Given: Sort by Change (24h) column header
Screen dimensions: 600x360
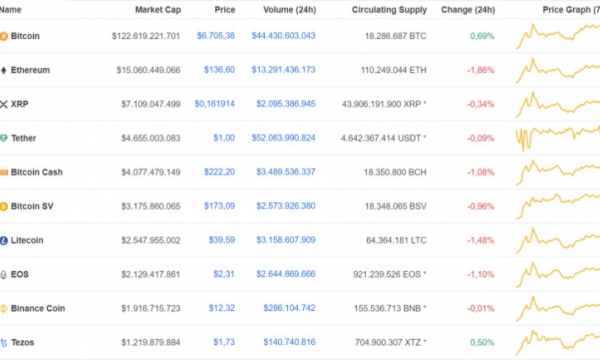Looking at the screenshot, I should (468, 10).
